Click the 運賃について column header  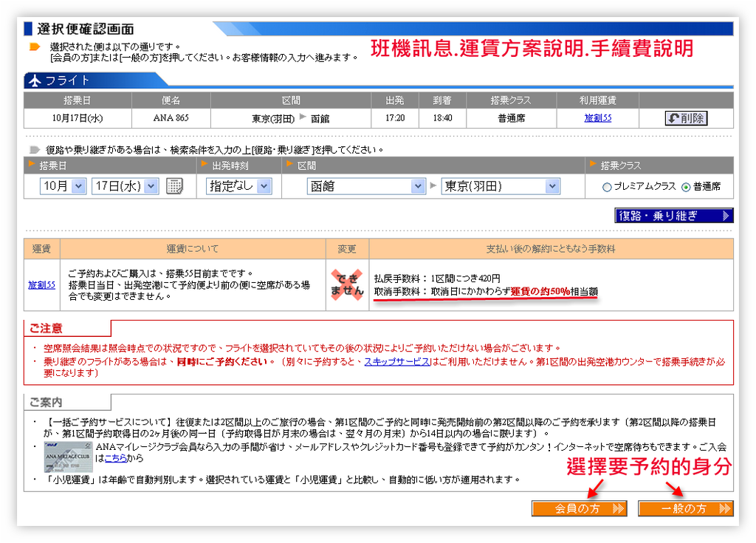click(193, 249)
